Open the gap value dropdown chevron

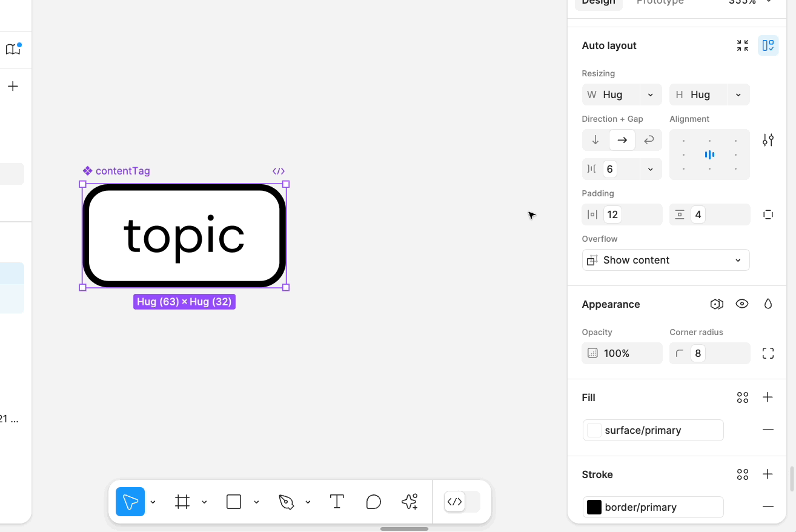[651, 169]
